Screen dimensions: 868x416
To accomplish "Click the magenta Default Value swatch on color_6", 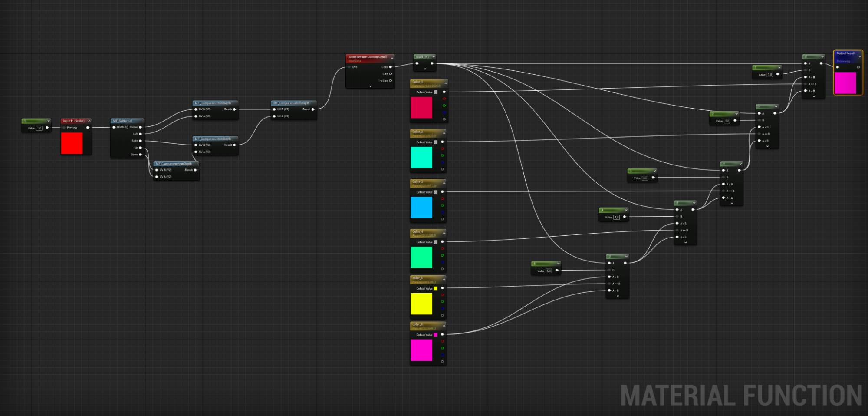I will click(x=436, y=335).
